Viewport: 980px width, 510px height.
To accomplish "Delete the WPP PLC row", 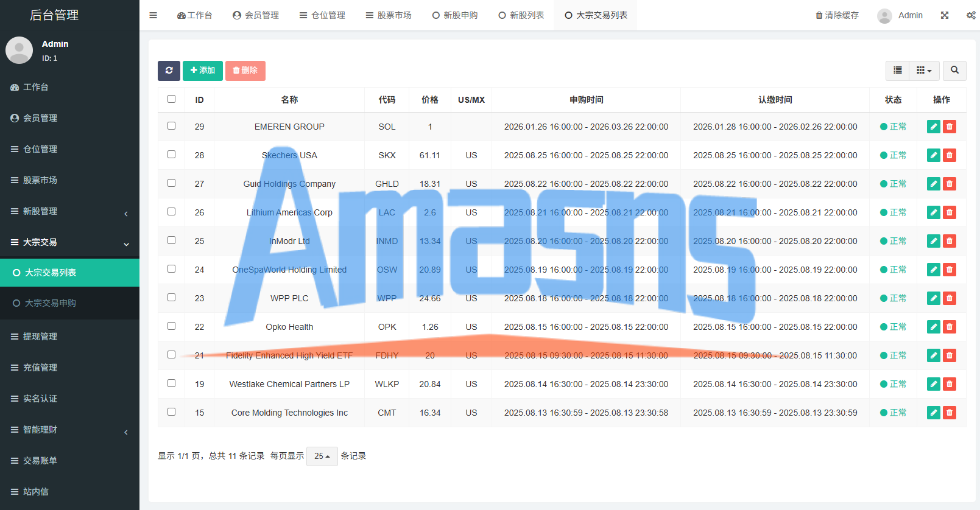I will pyautogui.click(x=950, y=298).
